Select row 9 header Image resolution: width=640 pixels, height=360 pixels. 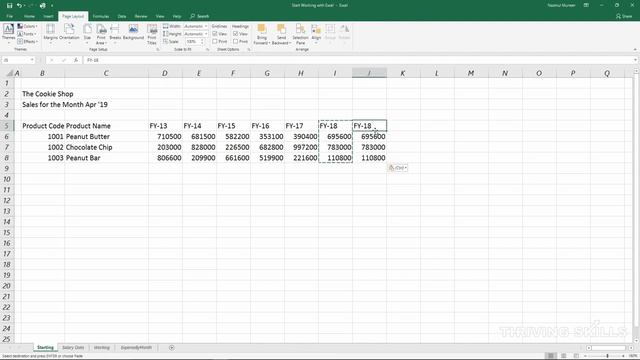point(7,169)
